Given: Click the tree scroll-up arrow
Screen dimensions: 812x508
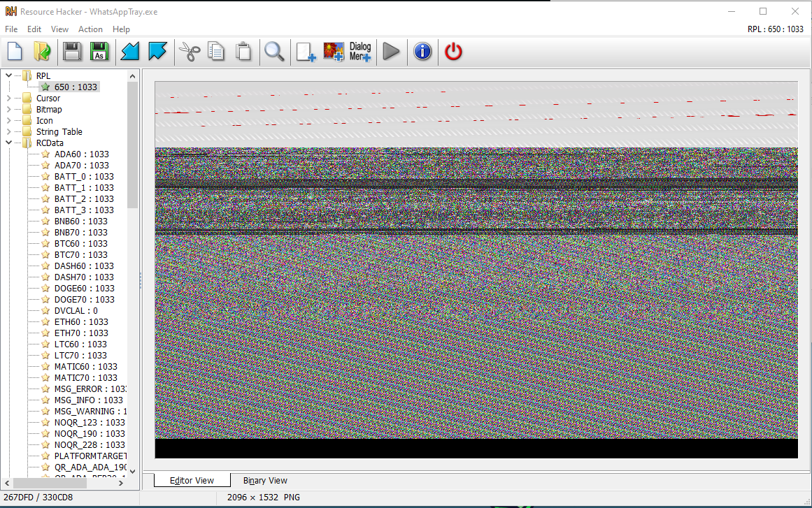Looking at the screenshot, I should coord(133,76).
